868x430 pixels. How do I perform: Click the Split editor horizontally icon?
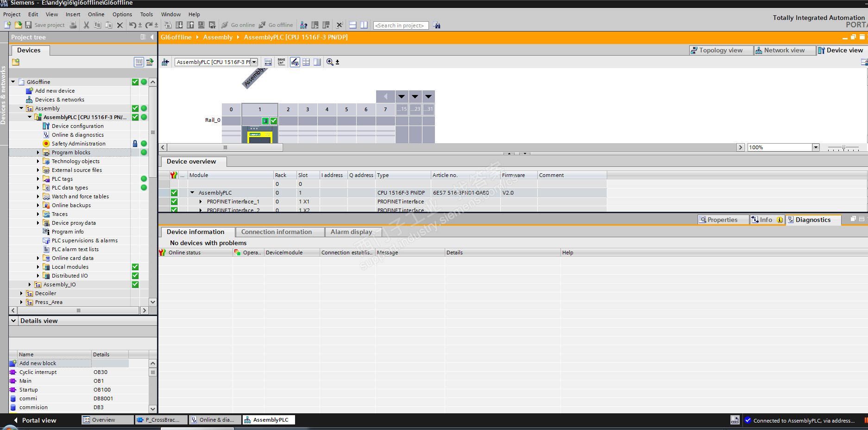pyautogui.click(x=352, y=25)
